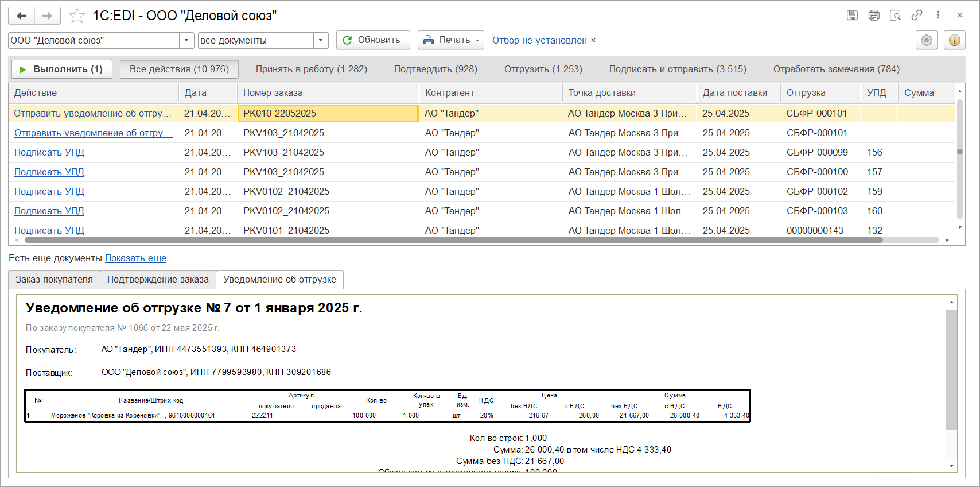Click the orange information button
This screenshot has width=980, height=487.
click(955, 40)
